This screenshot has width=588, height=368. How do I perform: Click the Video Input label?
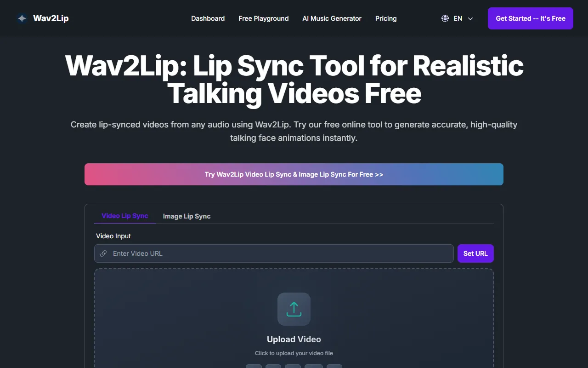[x=113, y=236]
